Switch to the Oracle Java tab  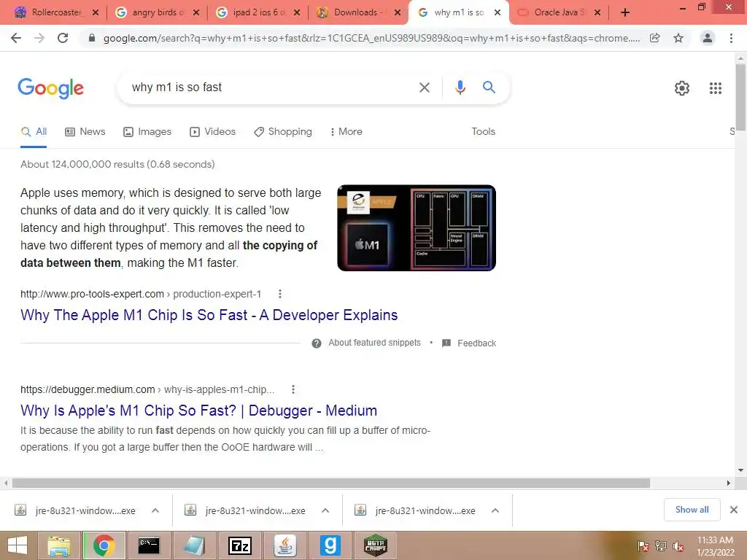(x=558, y=13)
